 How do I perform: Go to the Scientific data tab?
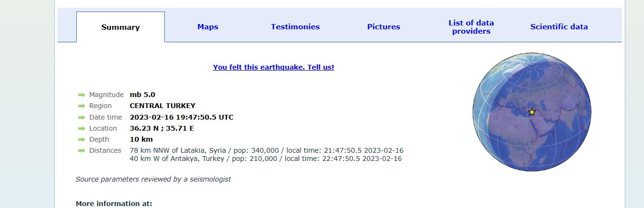pyautogui.click(x=559, y=27)
